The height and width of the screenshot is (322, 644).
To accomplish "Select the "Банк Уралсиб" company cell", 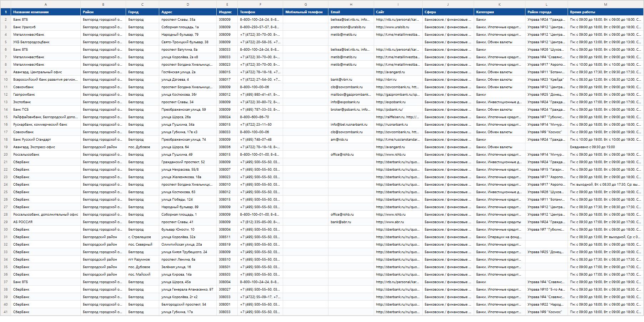I will coord(46,27).
